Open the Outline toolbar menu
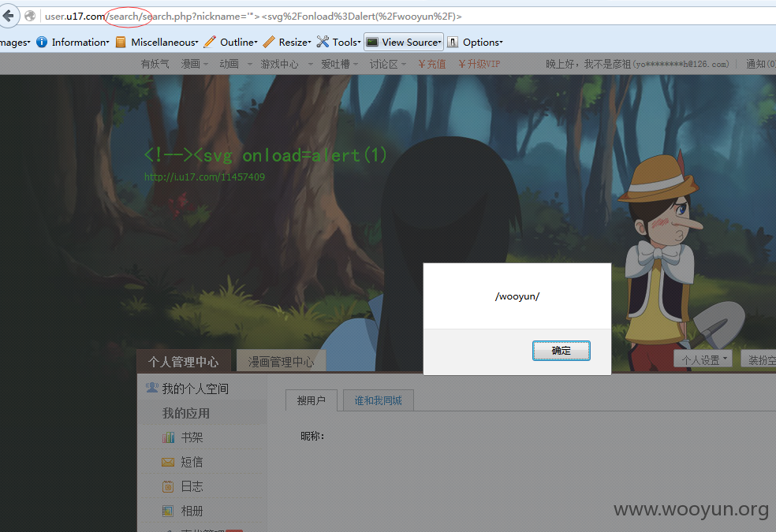776x532 pixels. [238, 42]
